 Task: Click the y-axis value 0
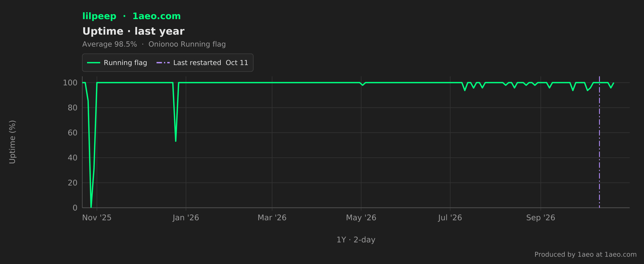pos(75,208)
